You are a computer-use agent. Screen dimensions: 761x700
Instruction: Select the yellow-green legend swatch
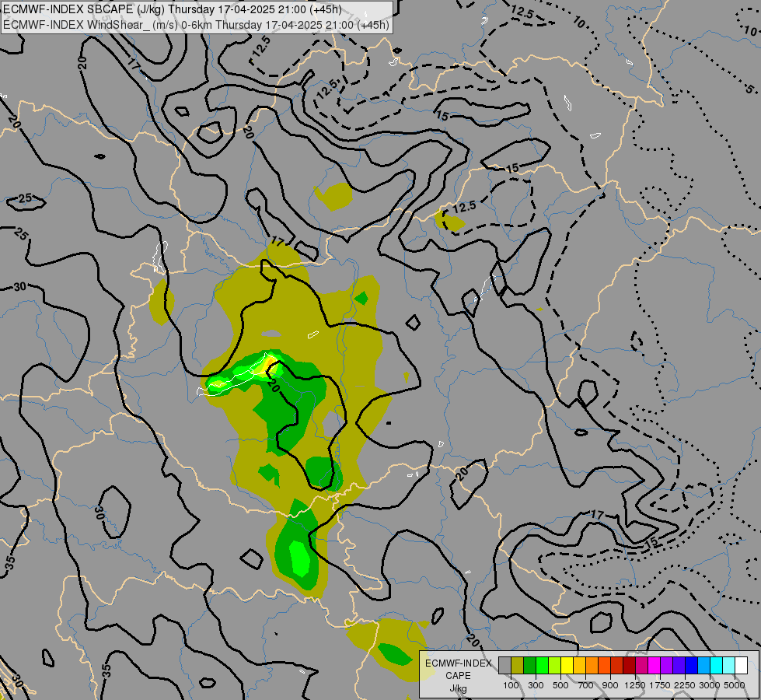(x=555, y=665)
